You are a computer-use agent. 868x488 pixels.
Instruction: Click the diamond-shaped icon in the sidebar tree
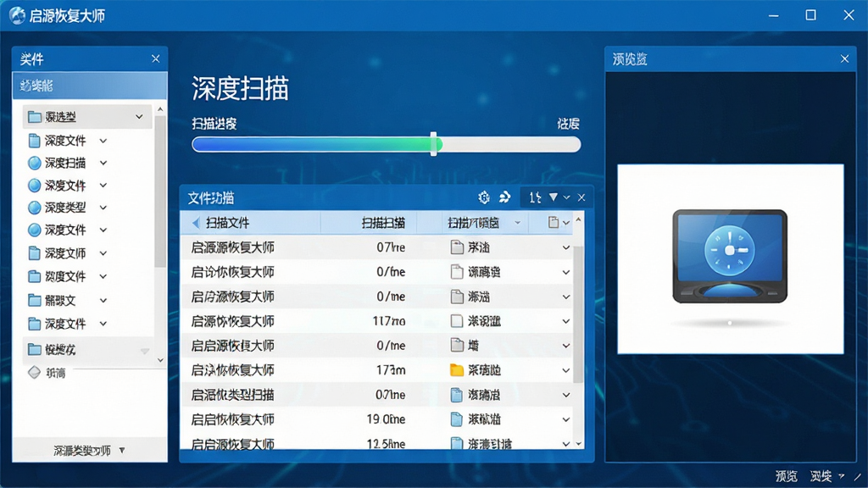pos(34,373)
